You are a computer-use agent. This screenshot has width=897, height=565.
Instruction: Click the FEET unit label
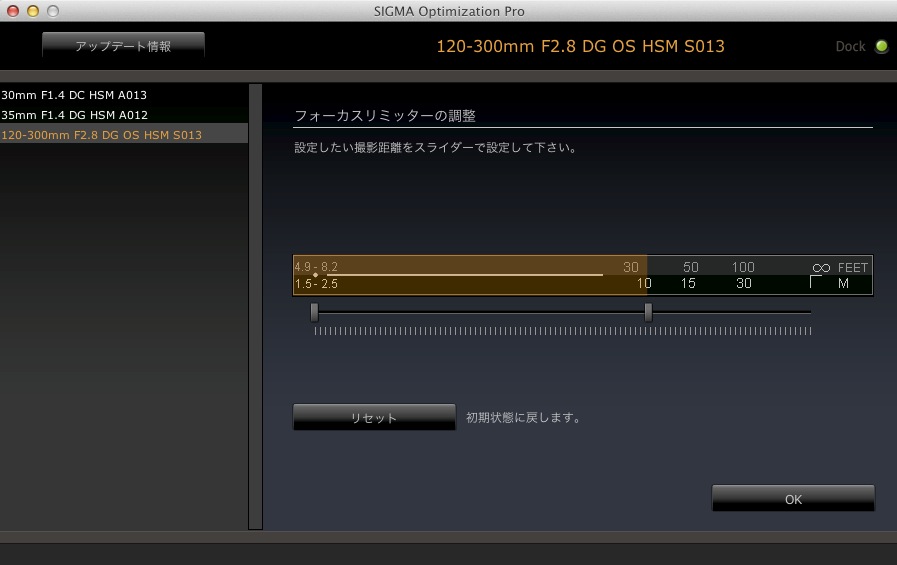tap(852, 268)
